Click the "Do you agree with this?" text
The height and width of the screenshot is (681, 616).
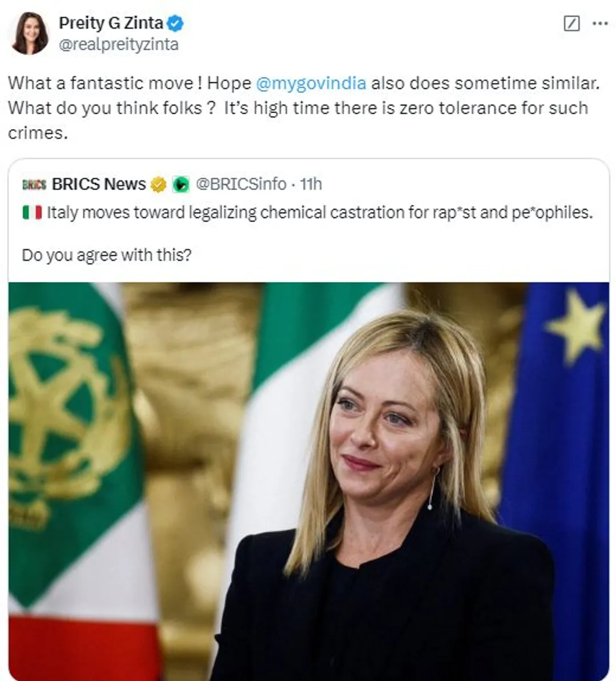(107, 255)
